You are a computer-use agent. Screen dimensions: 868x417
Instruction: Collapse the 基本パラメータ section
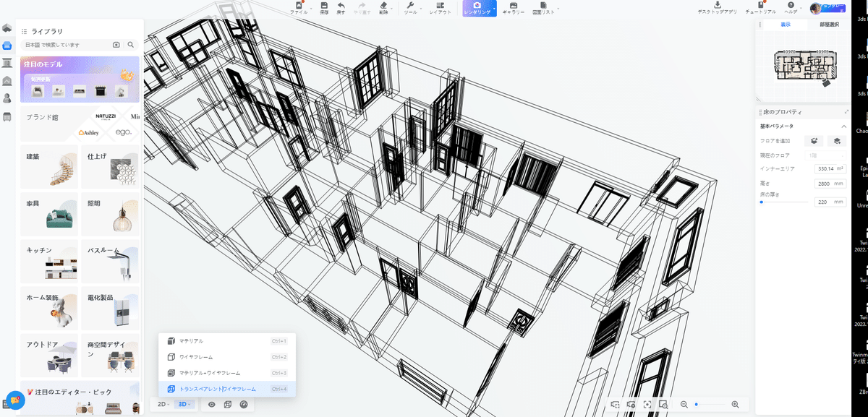point(843,126)
